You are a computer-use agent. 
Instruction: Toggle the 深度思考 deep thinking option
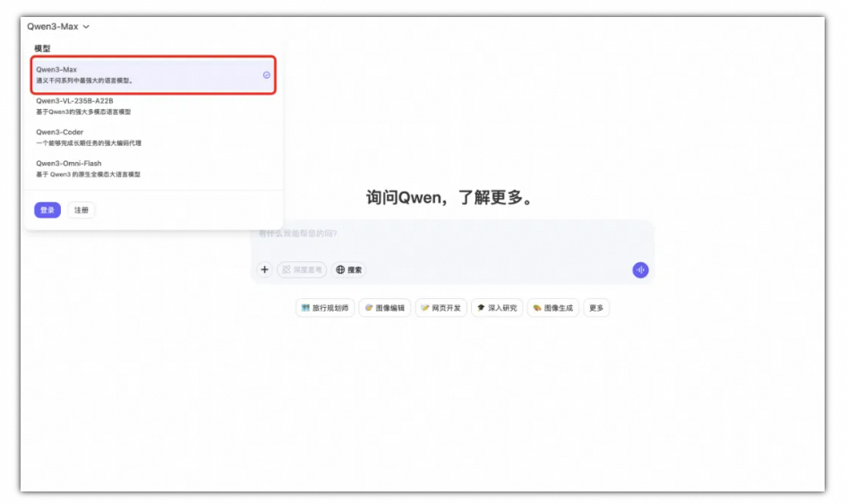click(x=302, y=269)
